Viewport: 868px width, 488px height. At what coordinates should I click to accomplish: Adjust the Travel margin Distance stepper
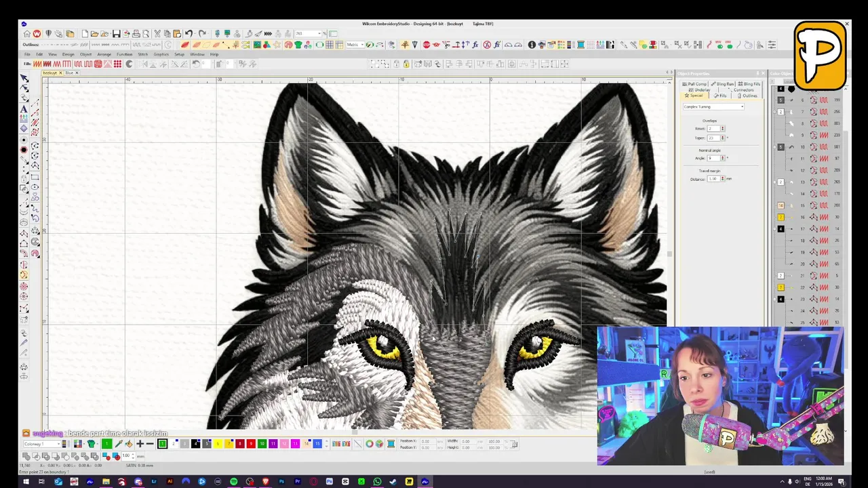pyautogui.click(x=723, y=178)
